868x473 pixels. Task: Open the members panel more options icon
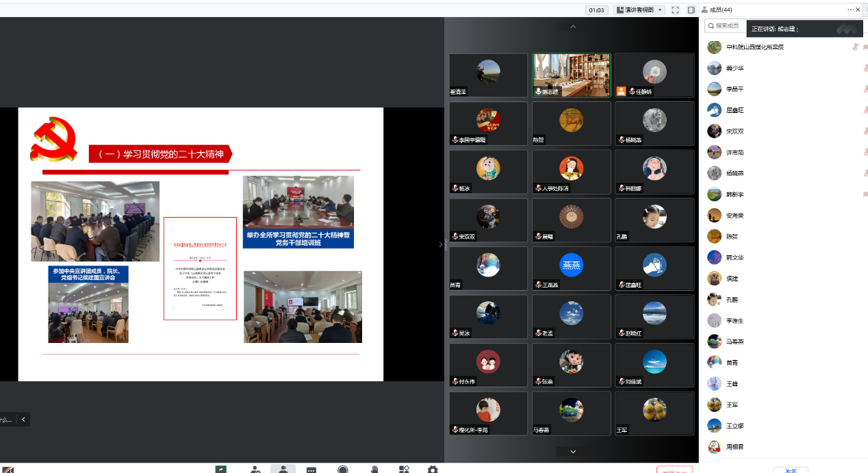coord(850,10)
